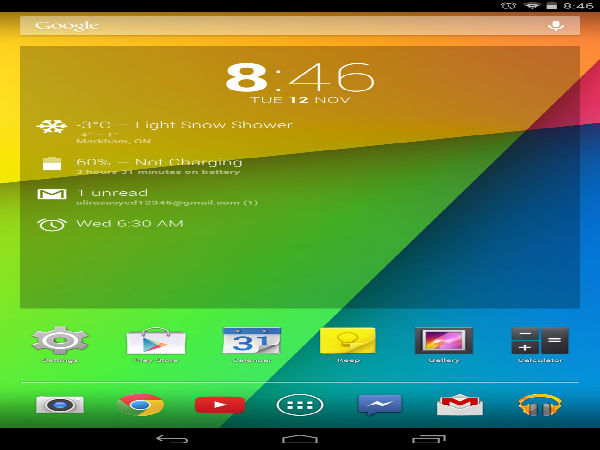
Task: Open the all apps drawer
Action: [x=300, y=405]
